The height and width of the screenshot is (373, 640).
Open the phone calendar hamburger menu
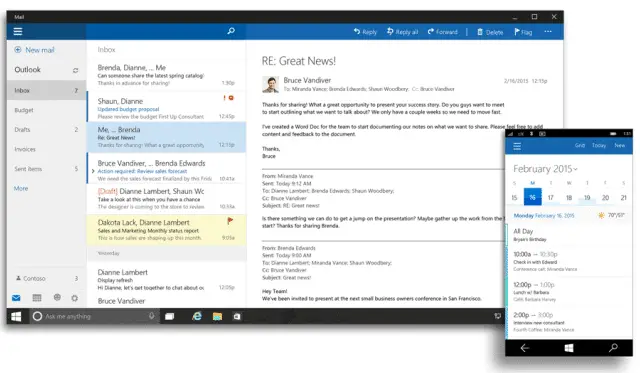(x=517, y=146)
